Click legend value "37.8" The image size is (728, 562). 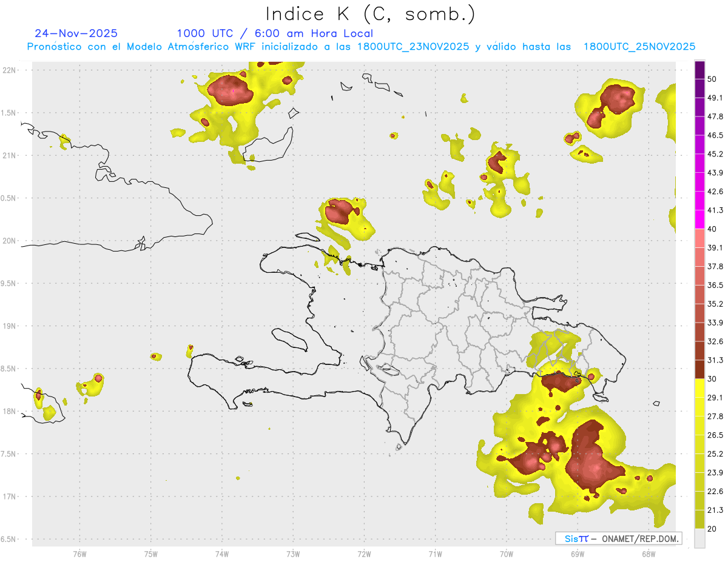(715, 266)
